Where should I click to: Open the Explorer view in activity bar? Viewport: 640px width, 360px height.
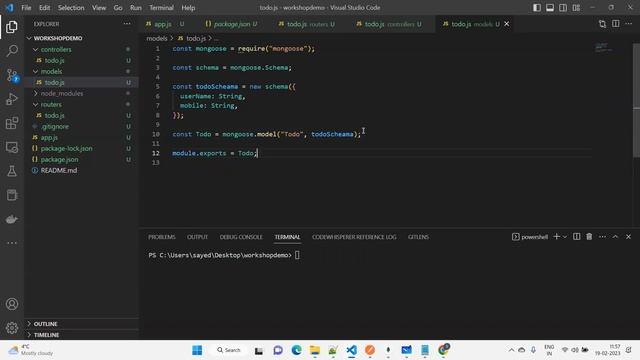(x=12, y=27)
